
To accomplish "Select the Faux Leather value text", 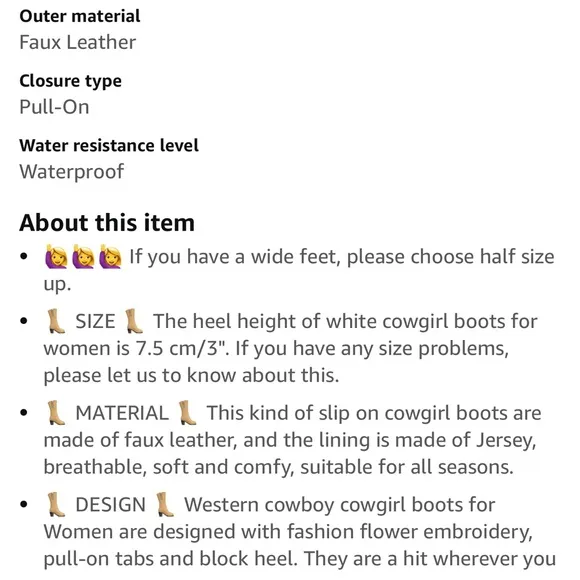I will pos(78,42).
